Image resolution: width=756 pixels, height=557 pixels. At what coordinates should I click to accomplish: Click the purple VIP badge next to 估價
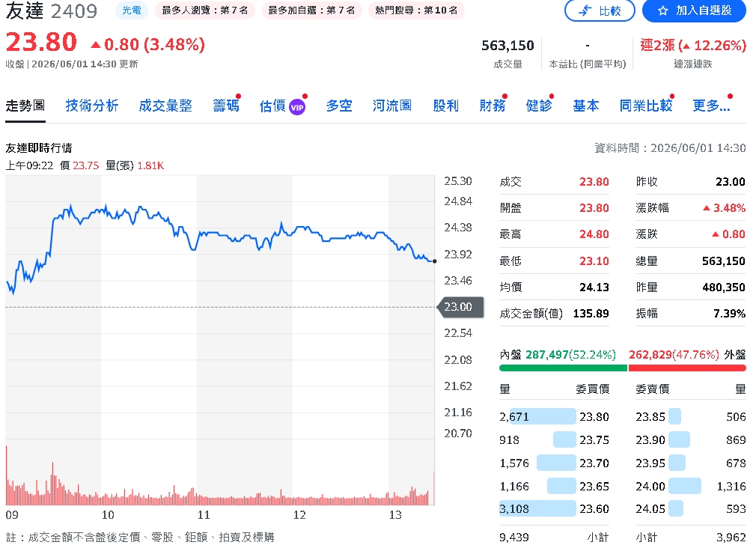(x=297, y=107)
